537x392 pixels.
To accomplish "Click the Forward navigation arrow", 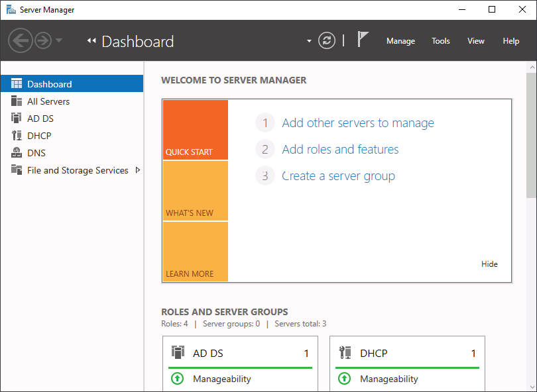I will tap(43, 40).
